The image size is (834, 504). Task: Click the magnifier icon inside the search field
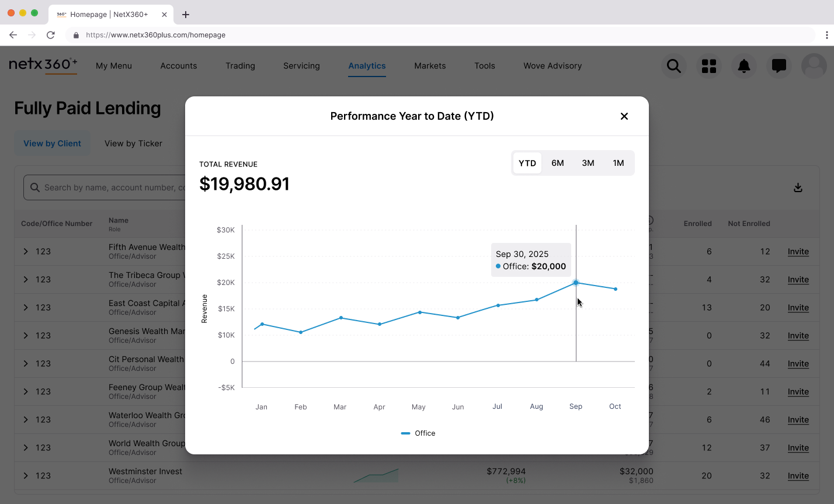pyautogui.click(x=35, y=187)
